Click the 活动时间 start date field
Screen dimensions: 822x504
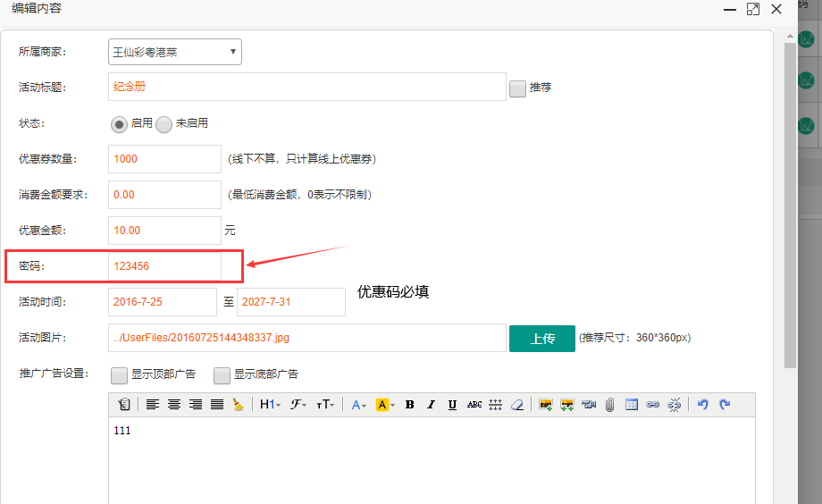click(x=162, y=302)
